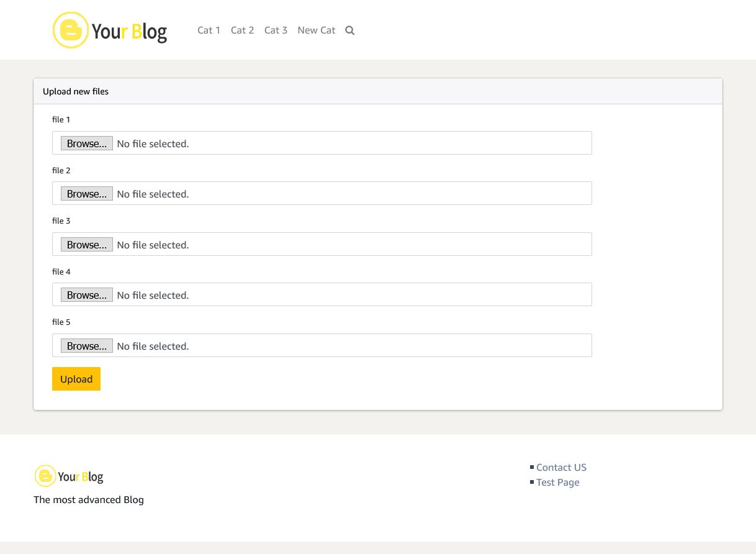This screenshot has height=554, width=756.
Task: Follow the Contact US footer link
Action: (x=561, y=468)
